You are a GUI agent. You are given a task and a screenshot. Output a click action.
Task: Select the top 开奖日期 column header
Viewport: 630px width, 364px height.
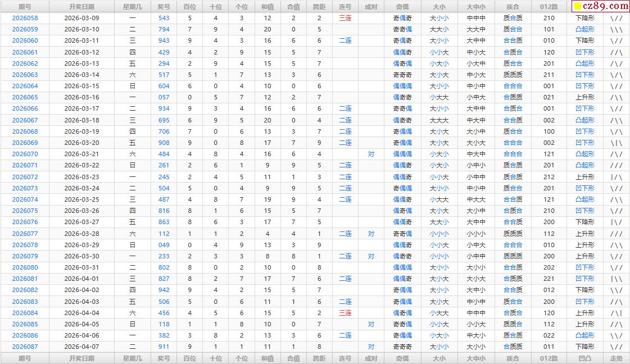pos(81,7)
